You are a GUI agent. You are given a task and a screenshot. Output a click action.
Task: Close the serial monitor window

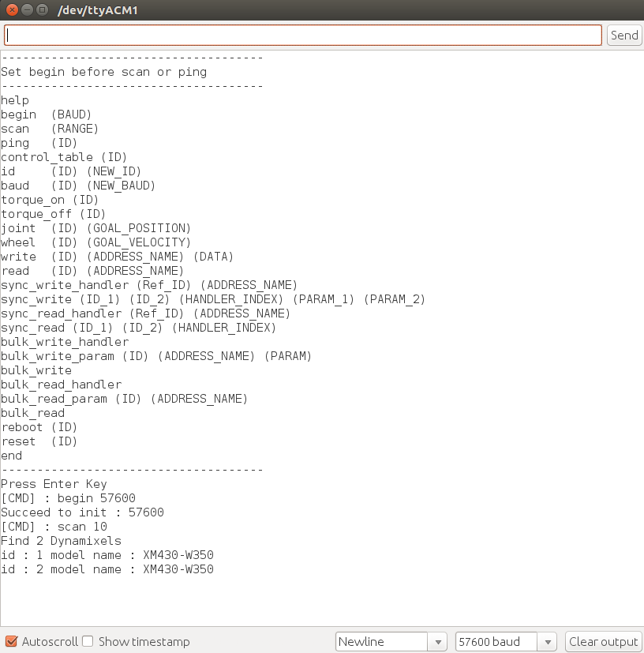[10, 11]
